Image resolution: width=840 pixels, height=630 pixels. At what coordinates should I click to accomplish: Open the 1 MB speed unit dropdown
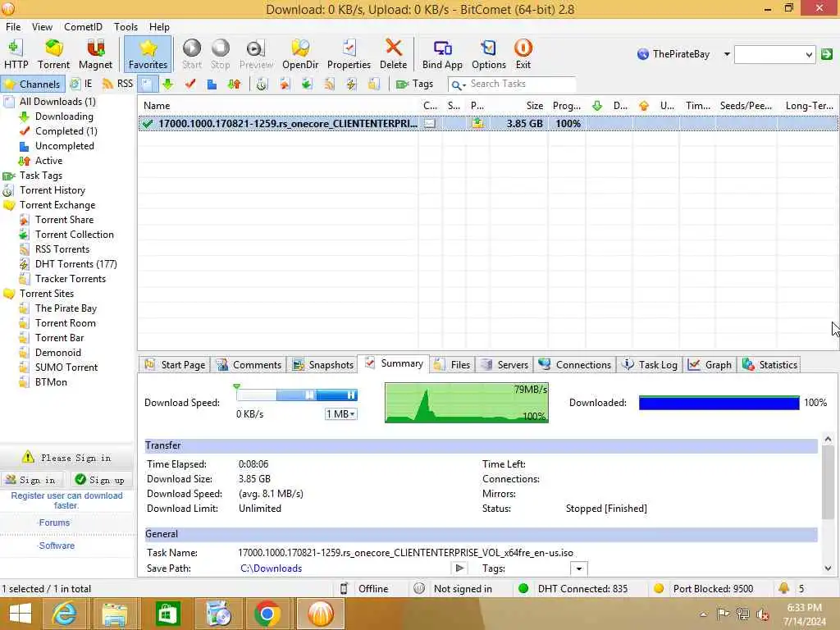pyautogui.click(x=340, y=414)
